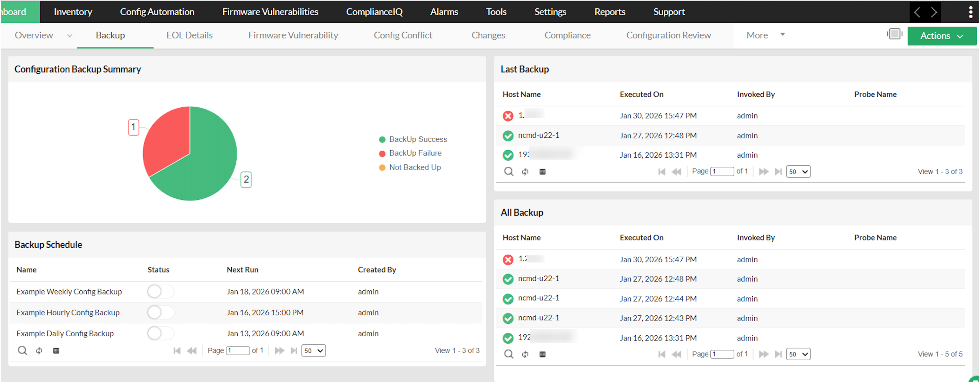Click the failed backup status icon for Jan 30
This screenshot has height=382, width=980.
pyautogui.click(x=508, y=116)
